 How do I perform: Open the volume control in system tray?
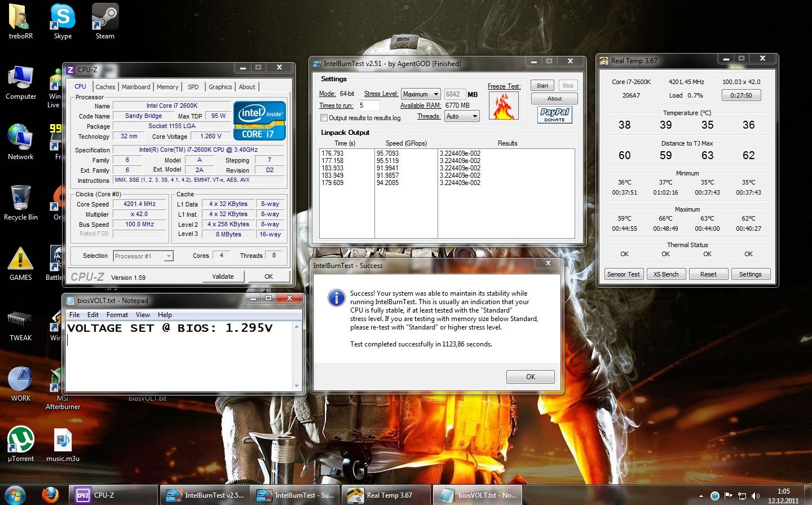756,496
